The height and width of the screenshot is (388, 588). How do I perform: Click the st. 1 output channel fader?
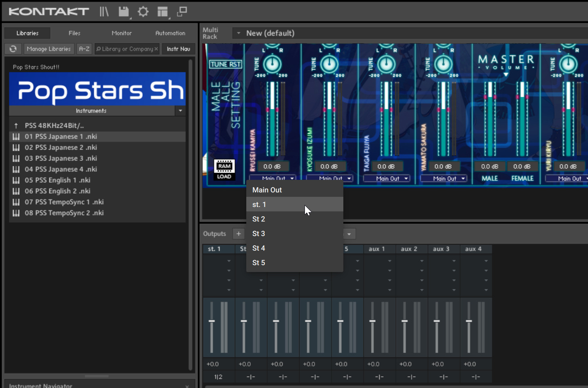point(212,321)
